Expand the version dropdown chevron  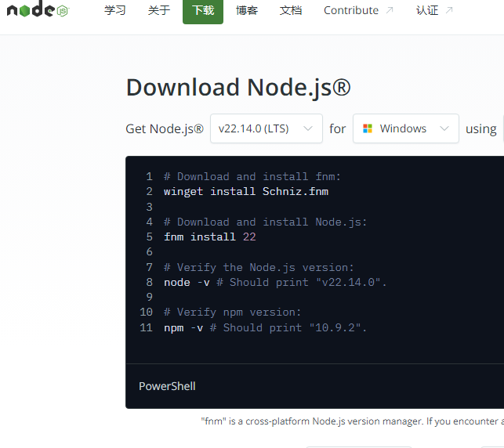tap(308, 128)
